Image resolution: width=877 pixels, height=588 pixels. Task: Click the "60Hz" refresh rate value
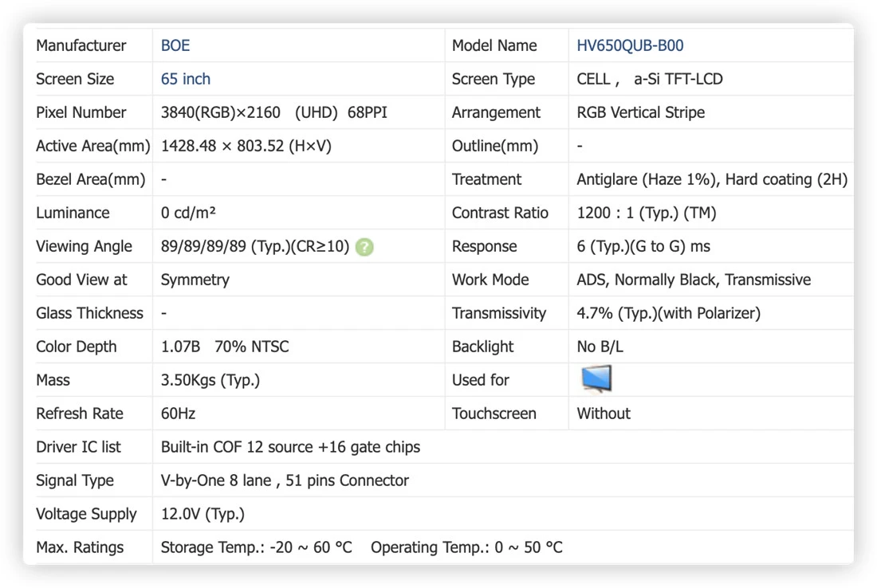tap(178, 414)
